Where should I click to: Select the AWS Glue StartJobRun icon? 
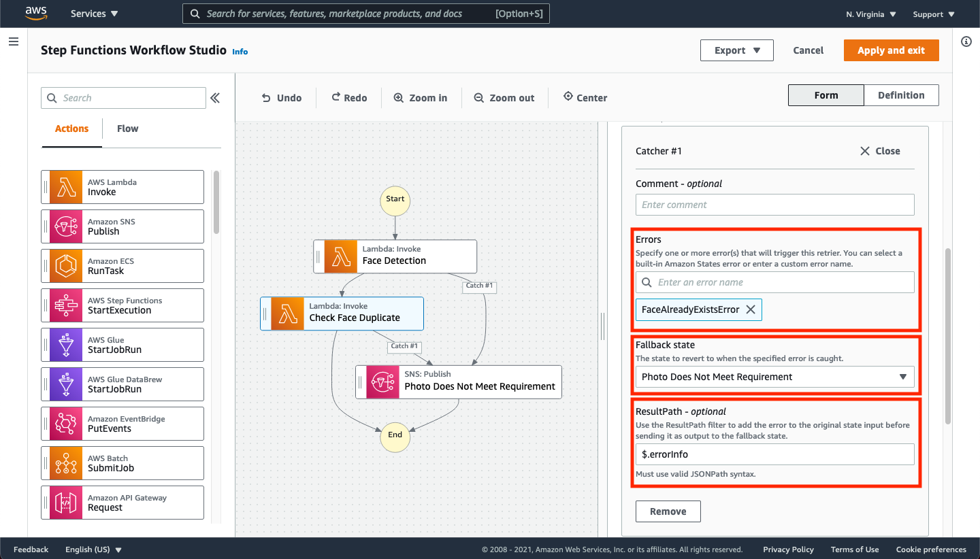66,345
